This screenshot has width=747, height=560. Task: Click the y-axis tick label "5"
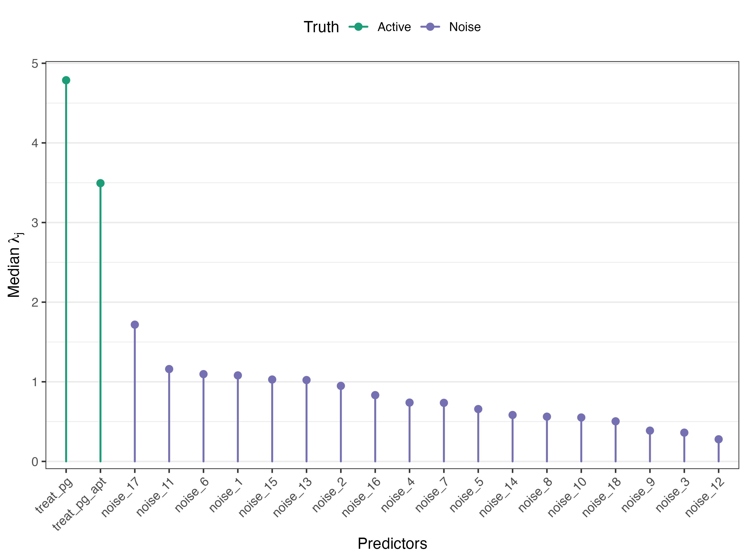click(x=35, y=63)
